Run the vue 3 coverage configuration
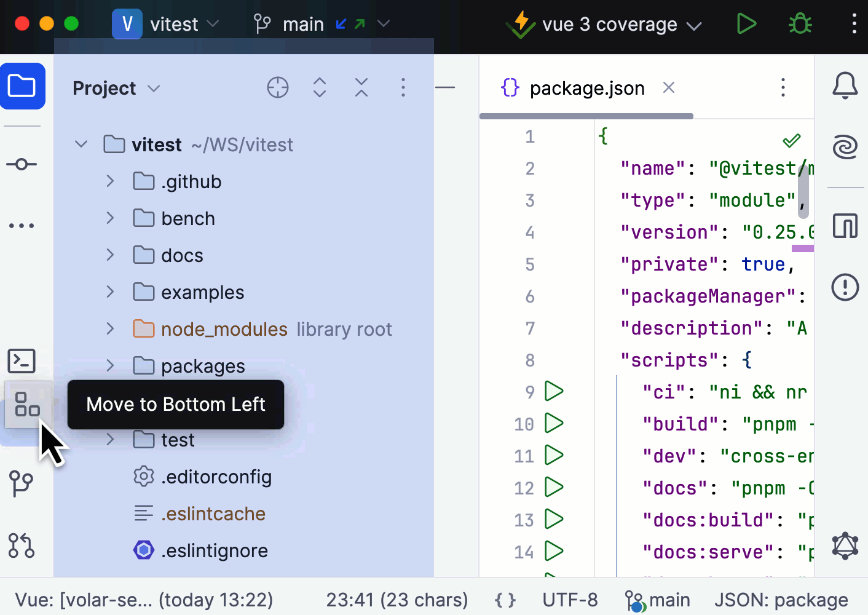This screenshot has width=868, height=615. [x=746, y=24]
